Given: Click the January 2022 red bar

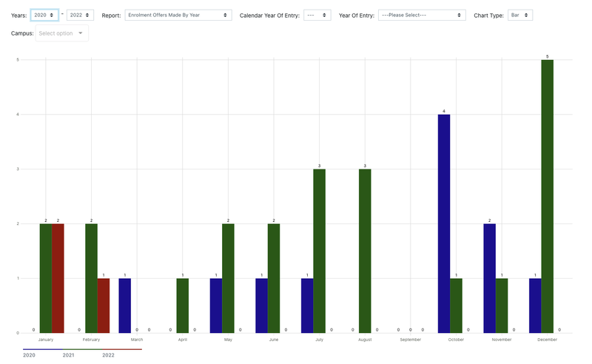Looking at the screenshot, I should click(58, 278).
